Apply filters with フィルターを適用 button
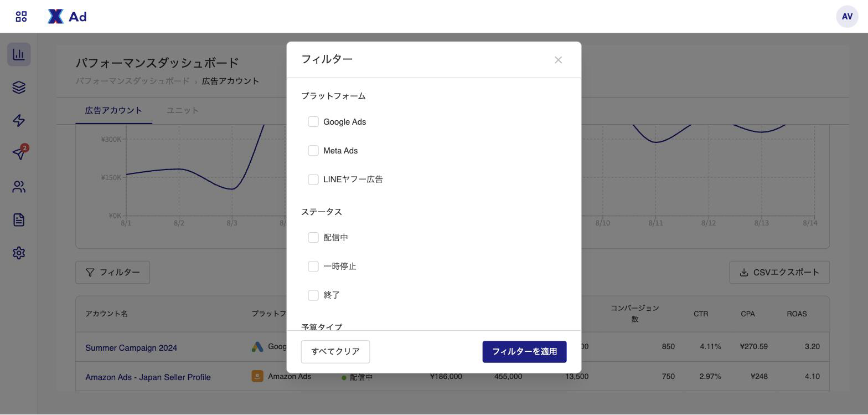The height and width of the screenshot is (415, 868). click(x=524, y=352)
